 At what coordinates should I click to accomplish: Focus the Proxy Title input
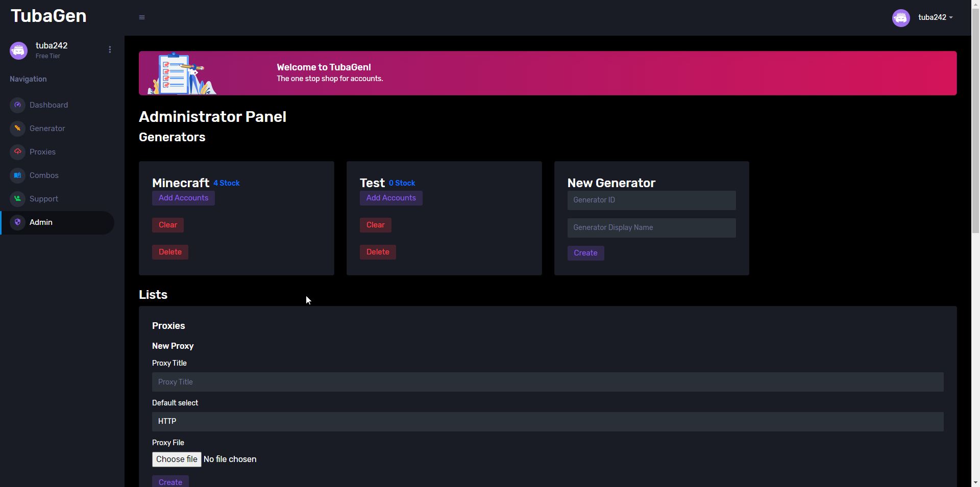coord(548,382)
